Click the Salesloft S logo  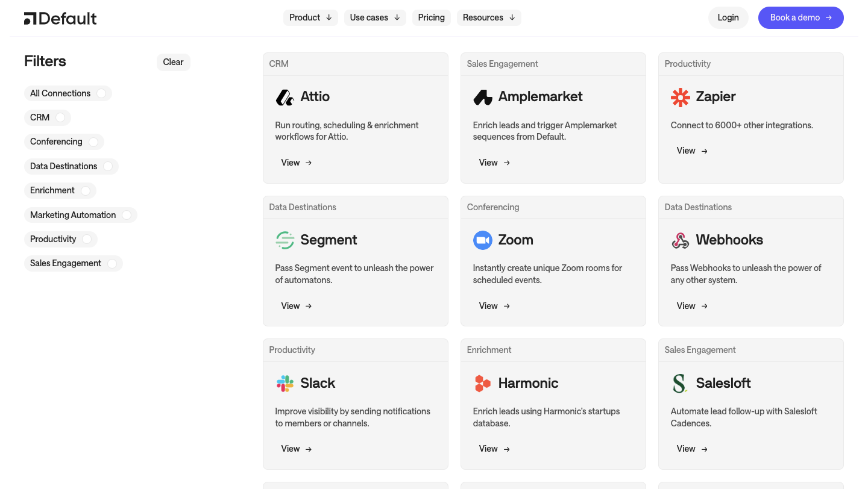679,384
